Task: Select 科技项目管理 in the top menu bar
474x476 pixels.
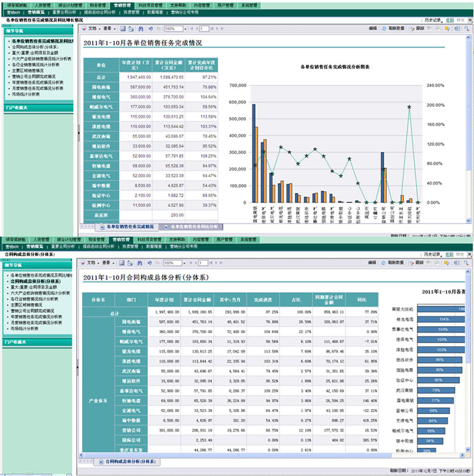Action: (151, 4)
